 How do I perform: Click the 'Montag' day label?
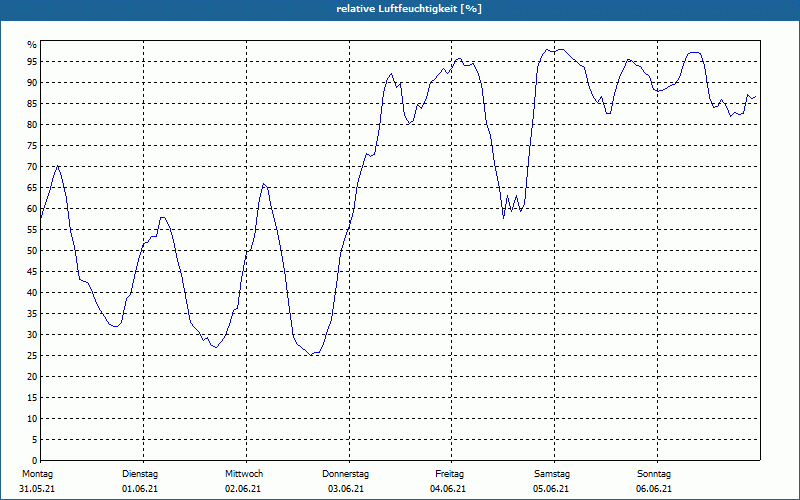[x=37, y=474]
